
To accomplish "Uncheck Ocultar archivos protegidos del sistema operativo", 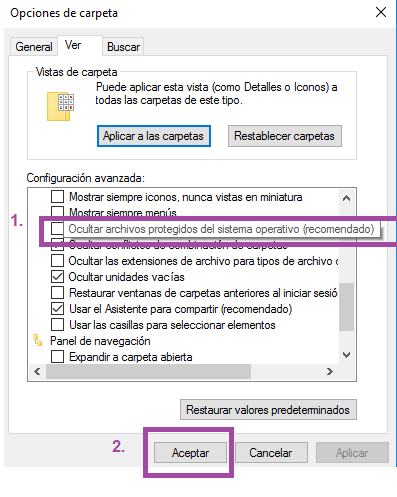I will click(x=57, y=229).
